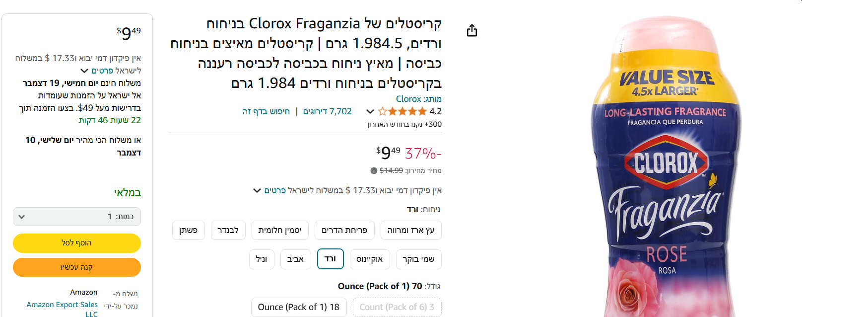Viewport: 868px width, 317px height.
Task: Select the 3 Count (Pack of 6) size option
Action: (x=397, y=307)
